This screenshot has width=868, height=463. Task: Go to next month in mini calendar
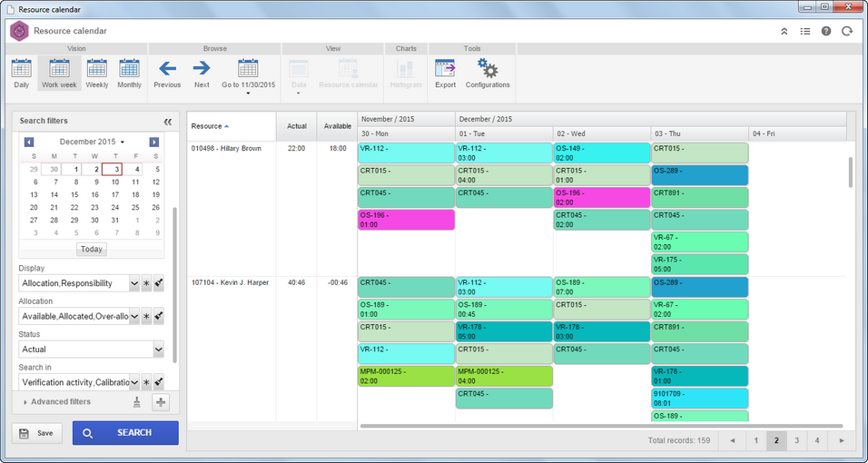[x=153, y=143]
